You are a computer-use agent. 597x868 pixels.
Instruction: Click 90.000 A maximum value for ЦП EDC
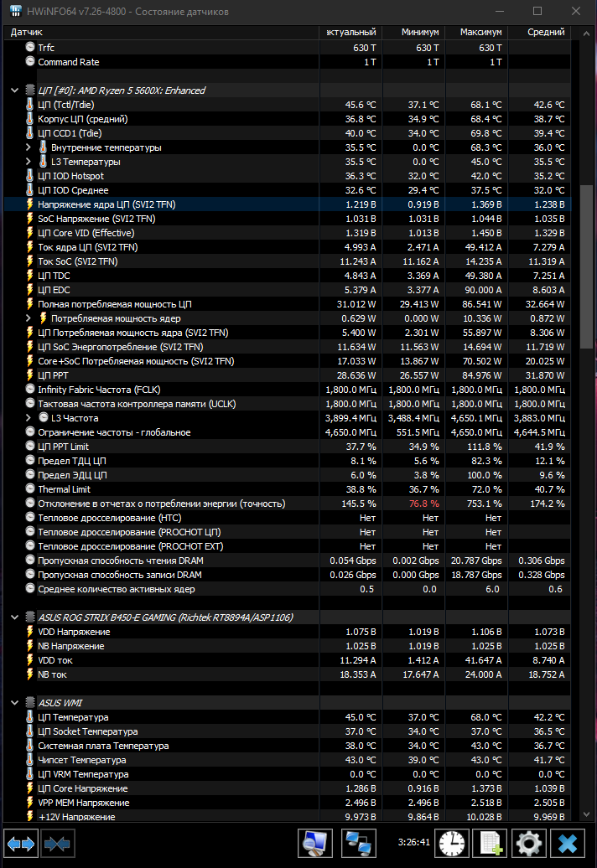pos(482,290)
